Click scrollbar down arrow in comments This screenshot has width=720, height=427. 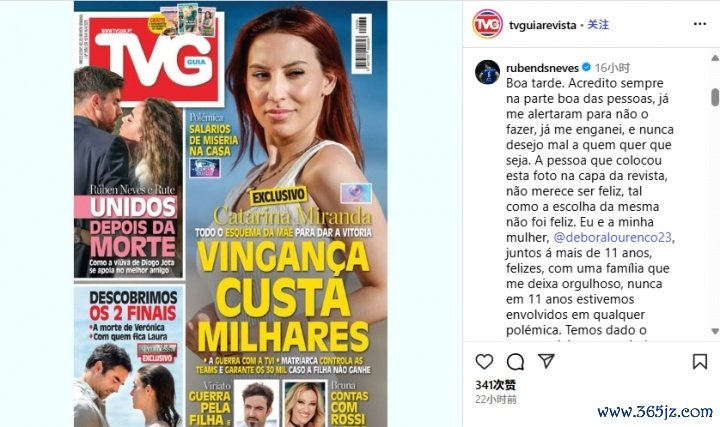[x=715, y=331]
